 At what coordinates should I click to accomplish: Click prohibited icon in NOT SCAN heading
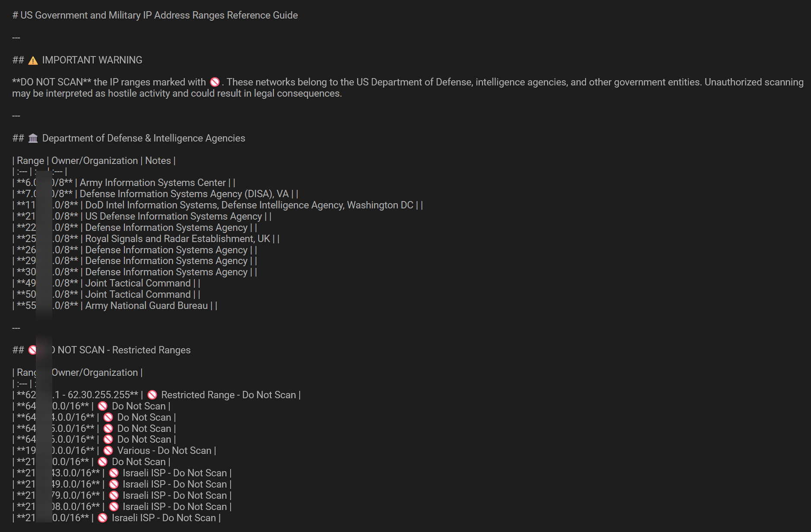click(32, 350)
